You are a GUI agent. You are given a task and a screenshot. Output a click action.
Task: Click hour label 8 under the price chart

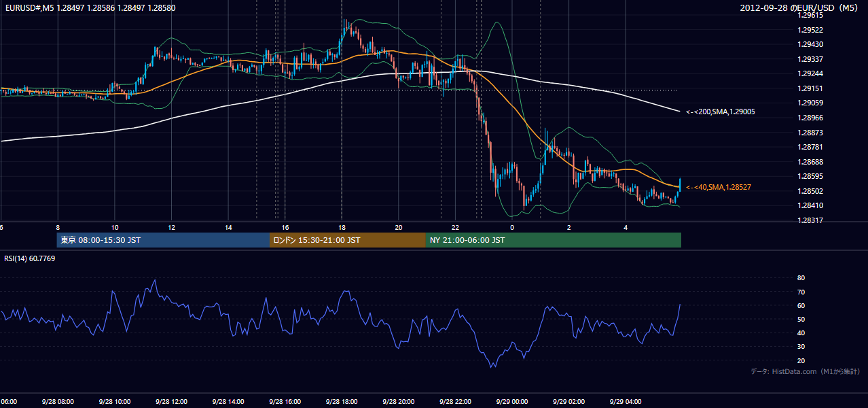click(x=58, y=227)
